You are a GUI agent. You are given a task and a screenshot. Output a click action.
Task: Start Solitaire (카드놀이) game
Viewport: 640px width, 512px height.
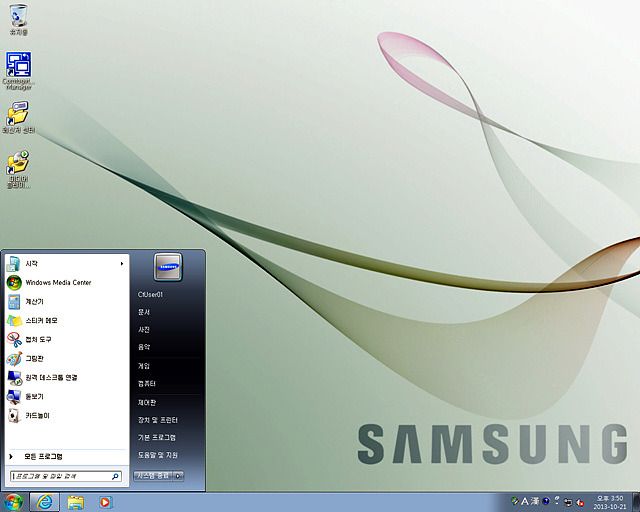click(67, 416)
